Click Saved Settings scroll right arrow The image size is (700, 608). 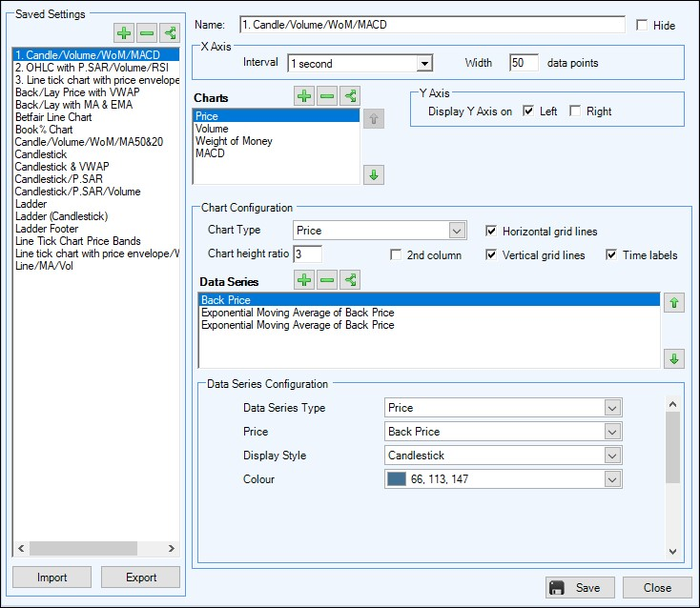click(x=172, y=548)
